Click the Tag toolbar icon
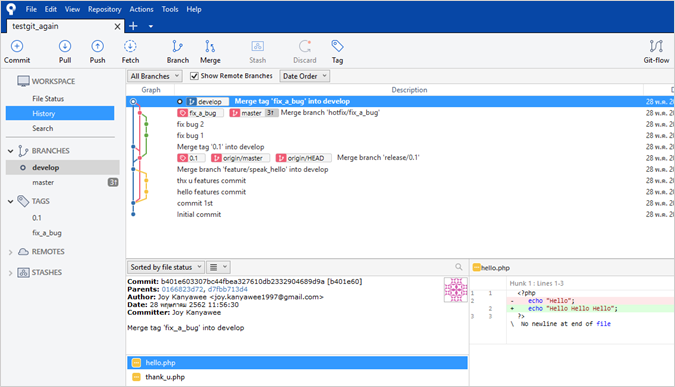The image size is (675, 387). pos(337,52)
